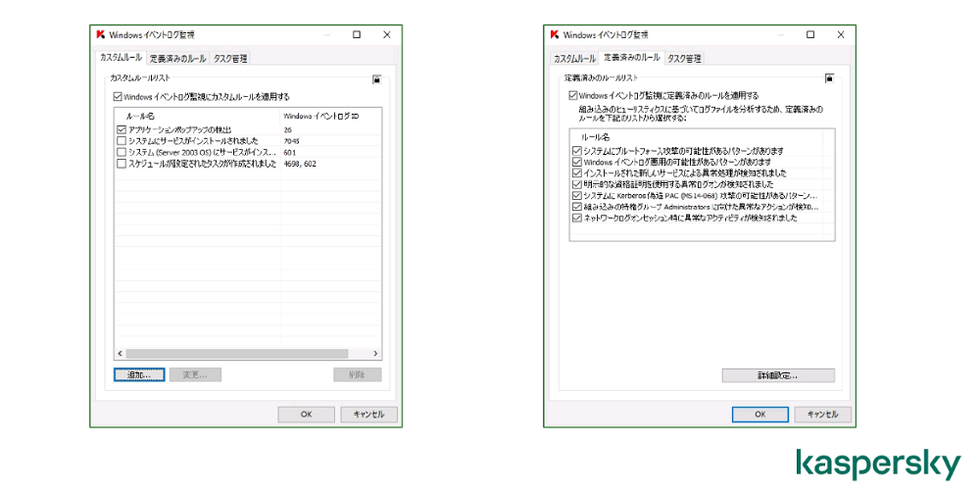Toggle 'Windows イベントログ監視に定義済みのルールを適用する' checkbox
980x490 pixels.
[x=573, y=96]
